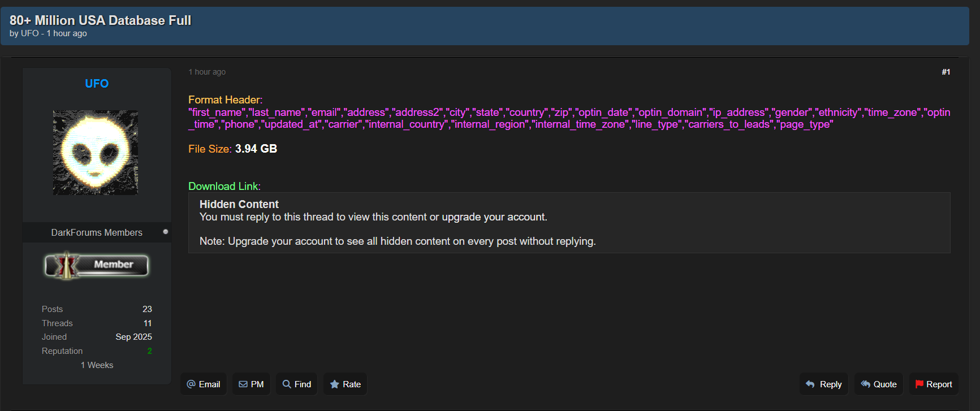Click the status dot beside DarkForums Members

coord(166,232)
